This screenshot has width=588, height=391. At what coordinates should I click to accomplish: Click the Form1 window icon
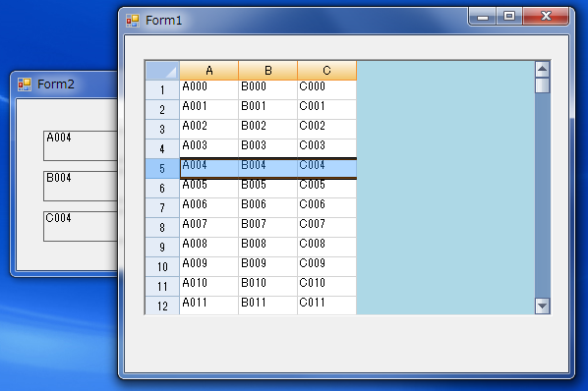[133, 21]
